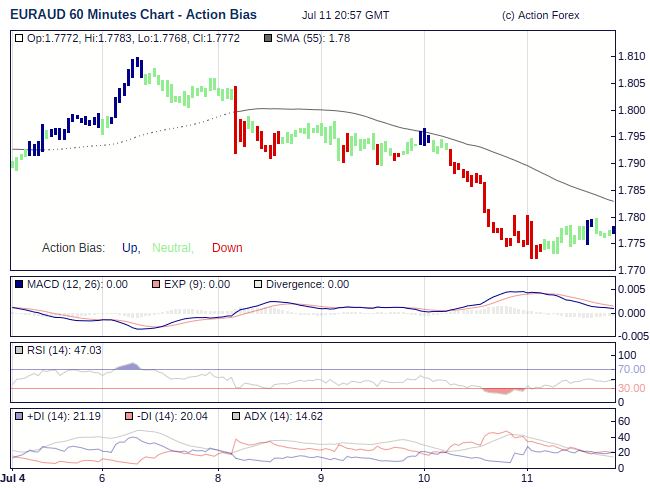
Task: Click the RSI 70.00 overbought level label
Action: pyautogui.click(x=633, y=370)
